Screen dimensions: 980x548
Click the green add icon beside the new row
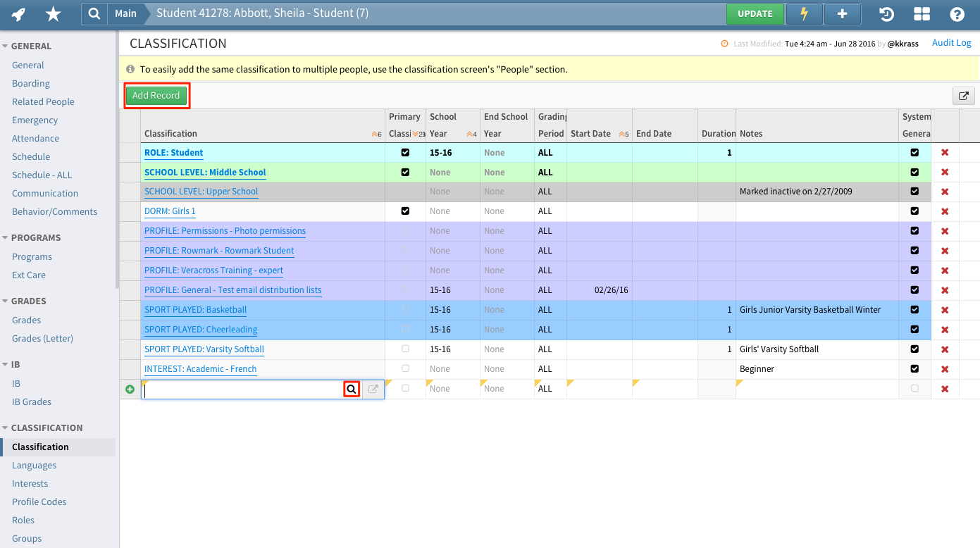pyautogui.click(x=129, y=388)
